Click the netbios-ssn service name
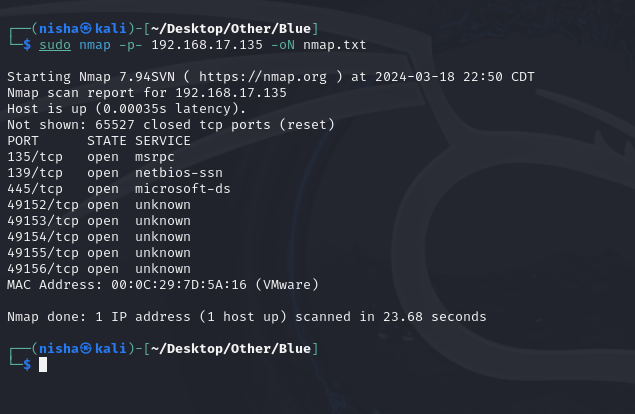The image size is (635, 414). click(x=179, y=173)
